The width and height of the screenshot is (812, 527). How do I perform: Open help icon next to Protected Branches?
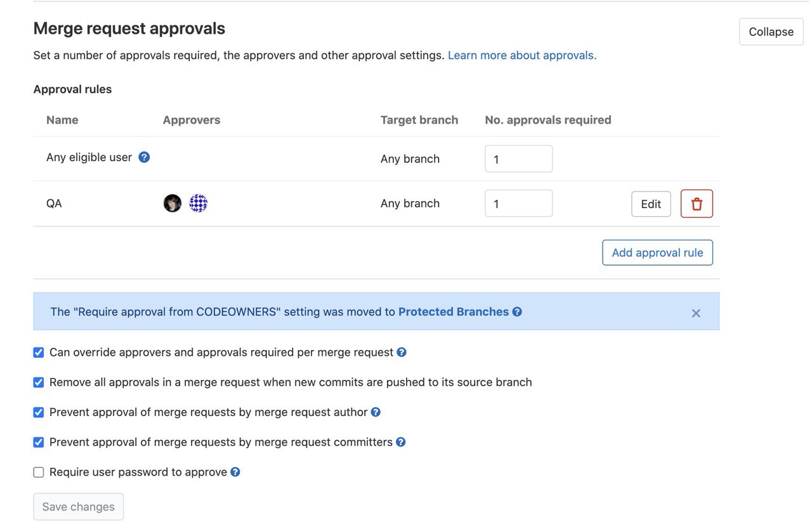tap(517, 312)
